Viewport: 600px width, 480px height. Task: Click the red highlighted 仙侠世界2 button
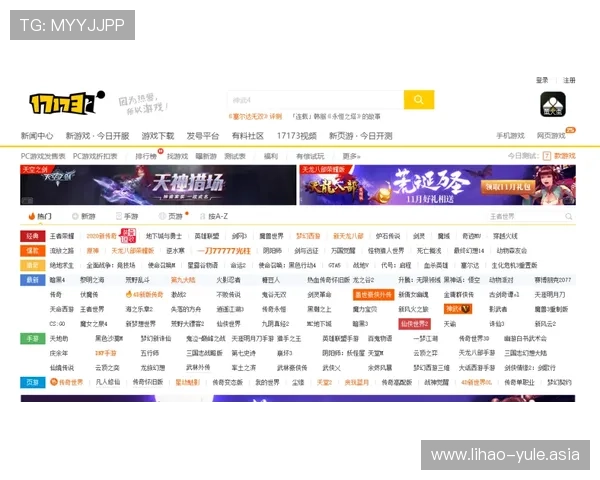(414, 324)
